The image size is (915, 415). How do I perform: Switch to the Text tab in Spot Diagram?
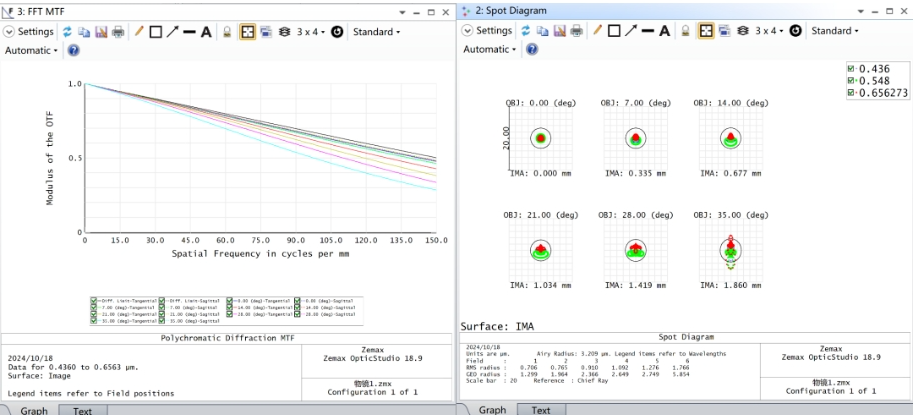540,410
